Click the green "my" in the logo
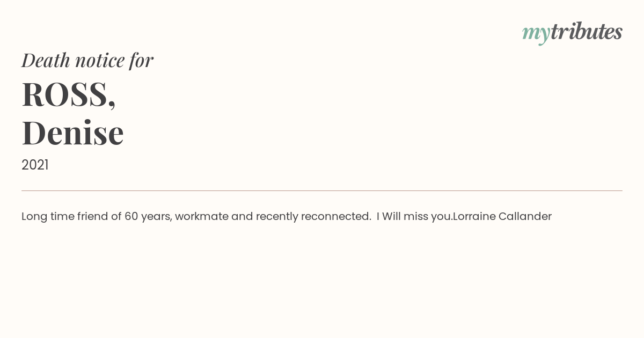Screen dimensions: 644x338 pyautogui.click(x=536, y=34)
